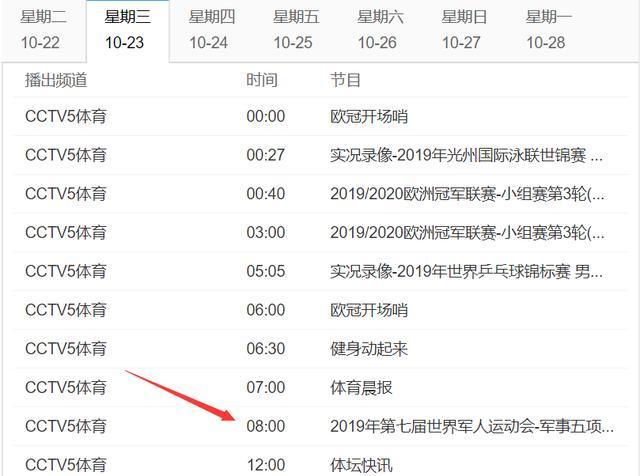
Task: Click CCTV5体育 in the 12:00 row
Action: (66, 465)
